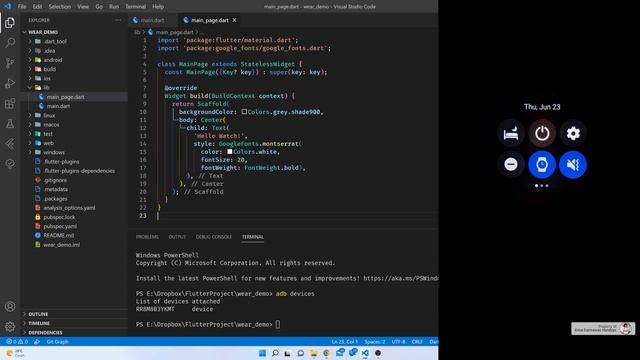Image resolution: width=640 pixels, height=360 pixels.
Task: Open the Explorer view in activity bar
Action: (10, 22)
